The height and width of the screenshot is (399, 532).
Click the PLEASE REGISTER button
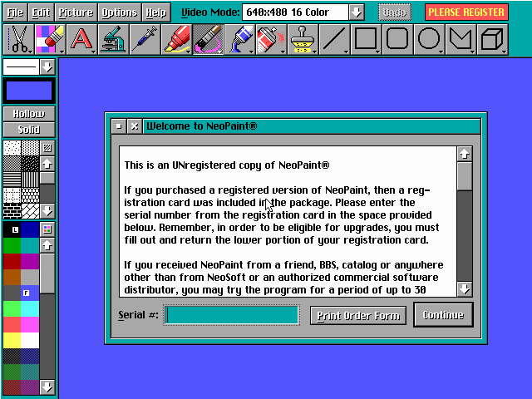click(466, 12)
